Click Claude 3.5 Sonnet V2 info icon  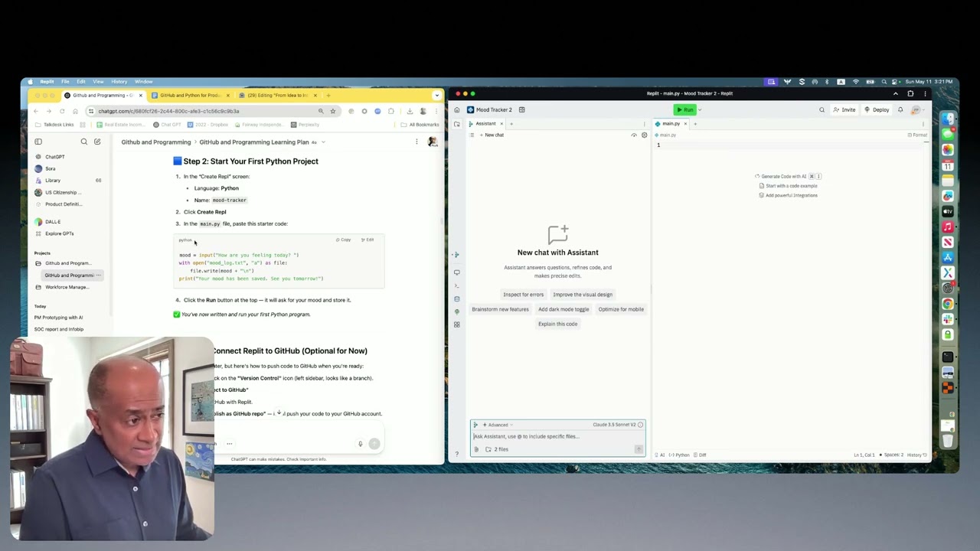click(641, 425)
